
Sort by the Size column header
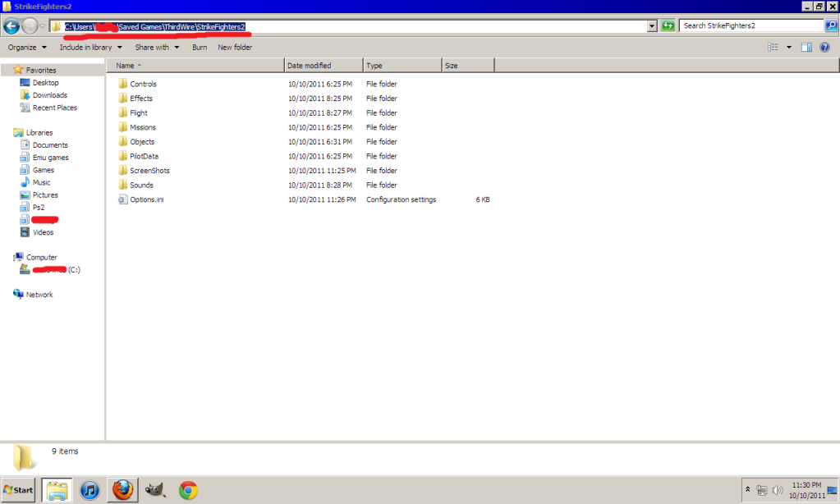point(468,66)
